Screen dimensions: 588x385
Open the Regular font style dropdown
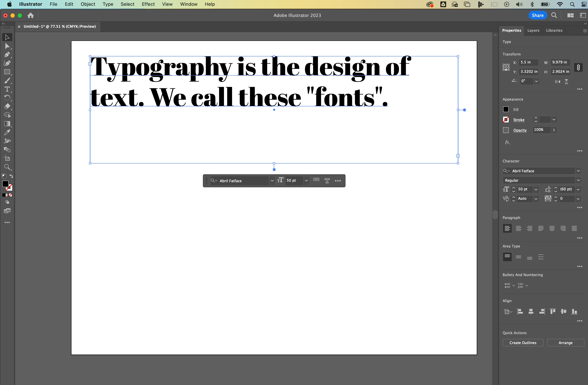click(x=578, y=180)
